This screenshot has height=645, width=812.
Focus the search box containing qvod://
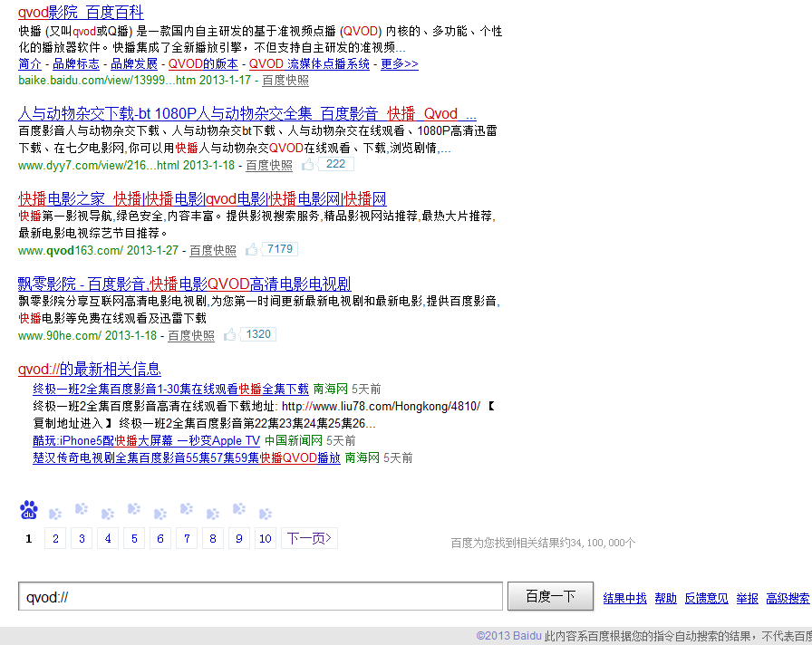pos(260,596)
